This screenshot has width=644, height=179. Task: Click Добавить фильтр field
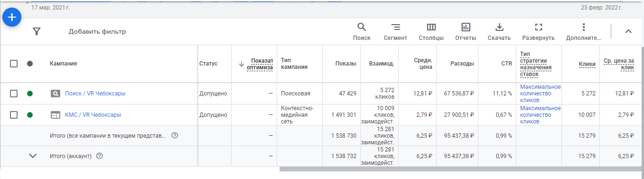[97, 32]
